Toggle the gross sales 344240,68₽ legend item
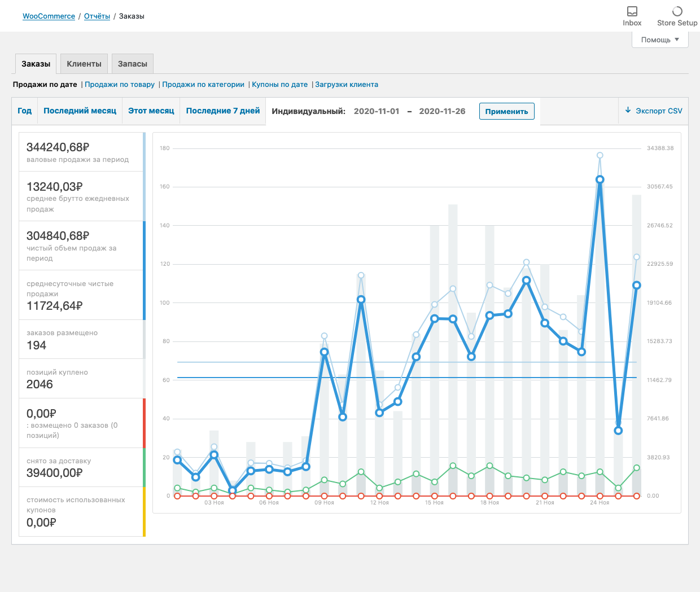The image size is (700, 592). (x=81, y=152)
